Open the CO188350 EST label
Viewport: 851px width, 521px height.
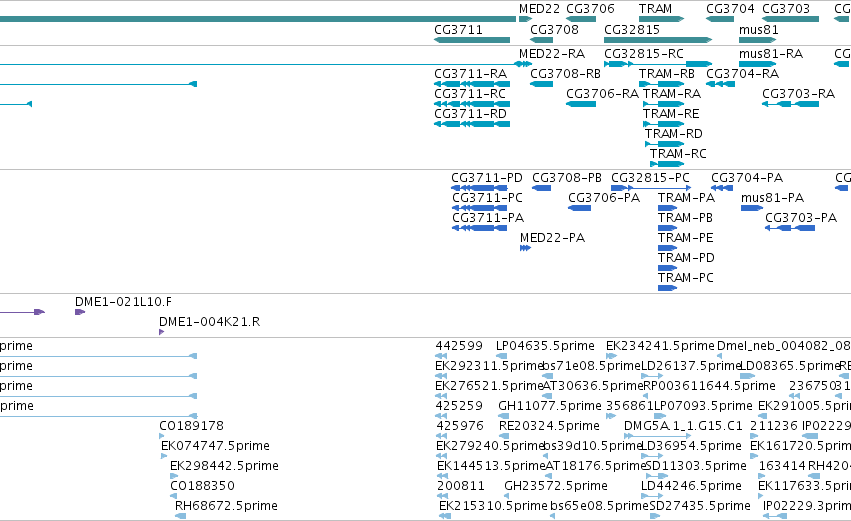coord(202,486)
